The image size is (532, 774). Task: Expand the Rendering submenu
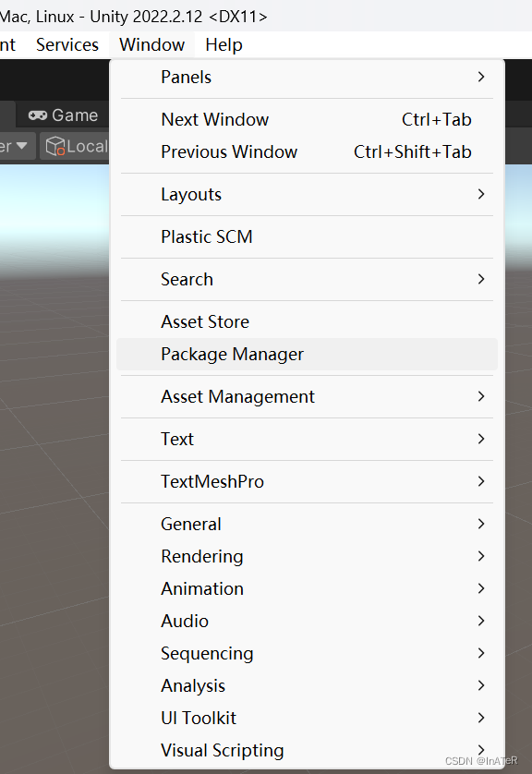479,556
